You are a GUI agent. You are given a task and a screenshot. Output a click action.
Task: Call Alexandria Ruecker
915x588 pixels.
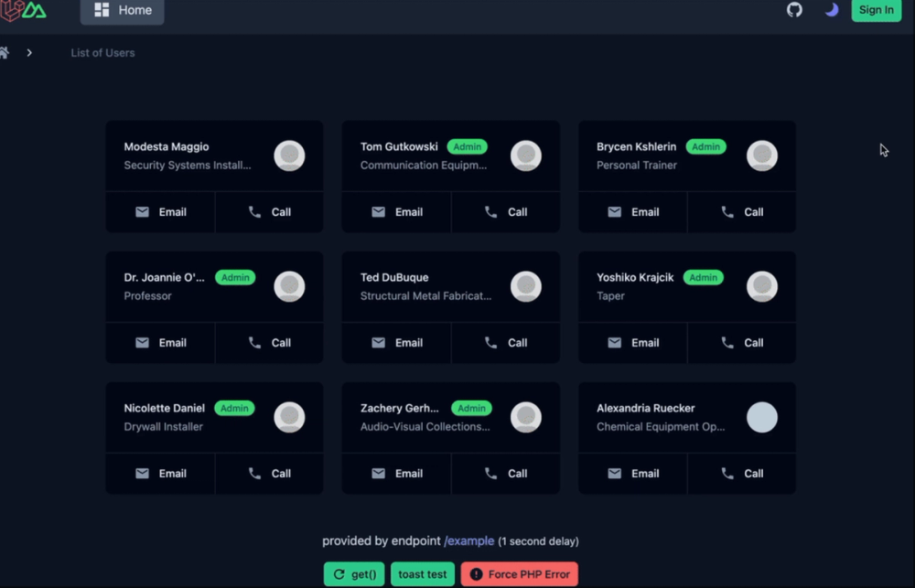coord(742,473)
